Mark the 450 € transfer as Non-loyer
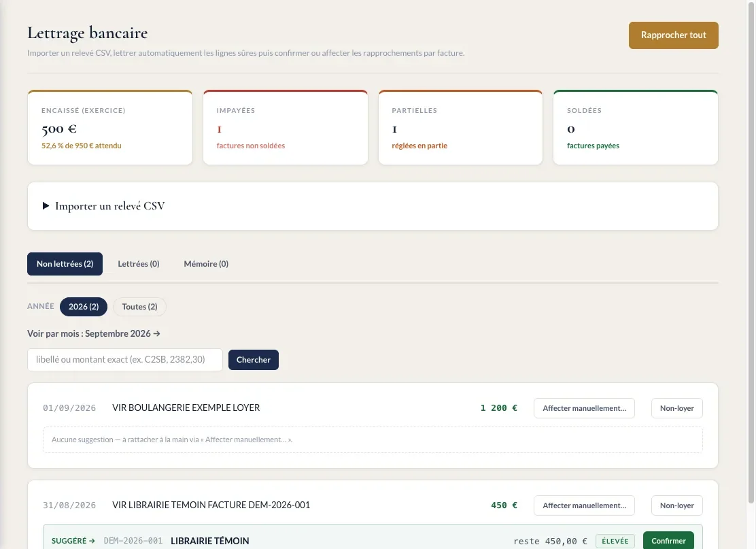This screenshot has width=756, height=549. pos(676,505)
